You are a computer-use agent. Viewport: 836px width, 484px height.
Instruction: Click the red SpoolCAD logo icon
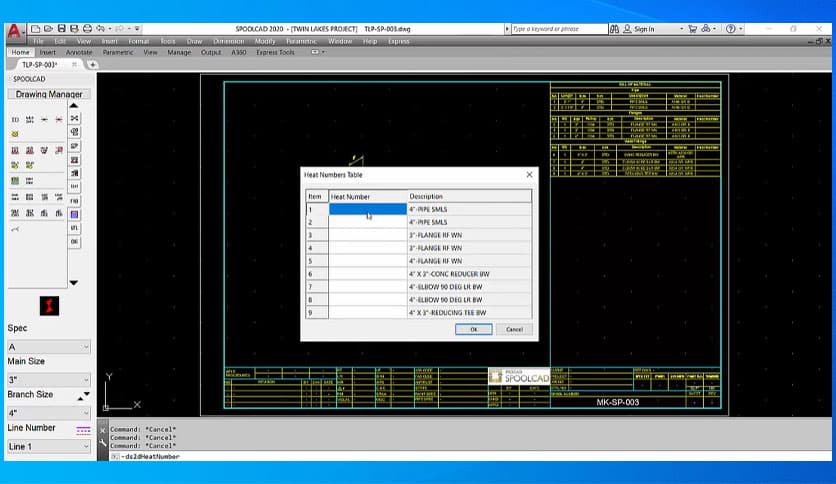[x=49, y=306]
